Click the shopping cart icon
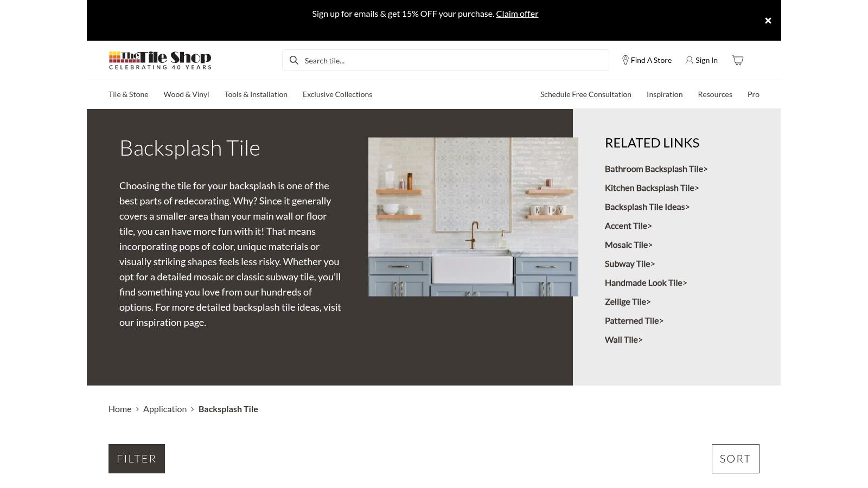The height and width of the screenshot is (488, 868). click(737, 60)
